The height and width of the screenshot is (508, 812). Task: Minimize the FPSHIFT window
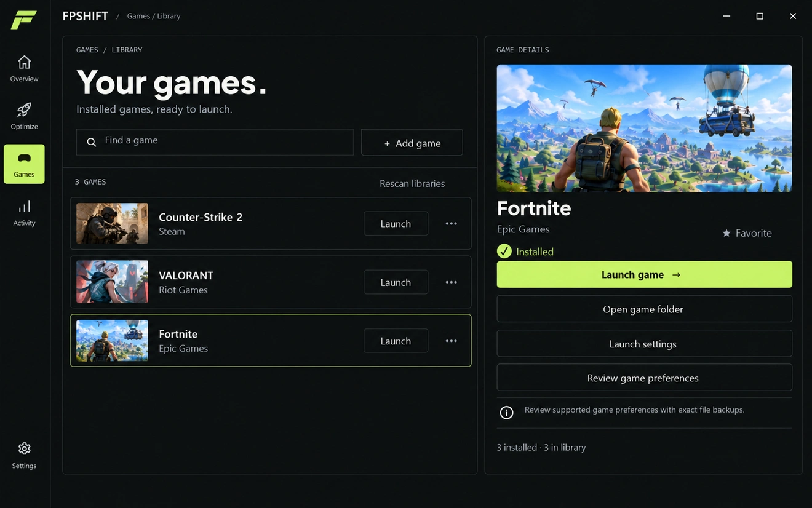726,16
